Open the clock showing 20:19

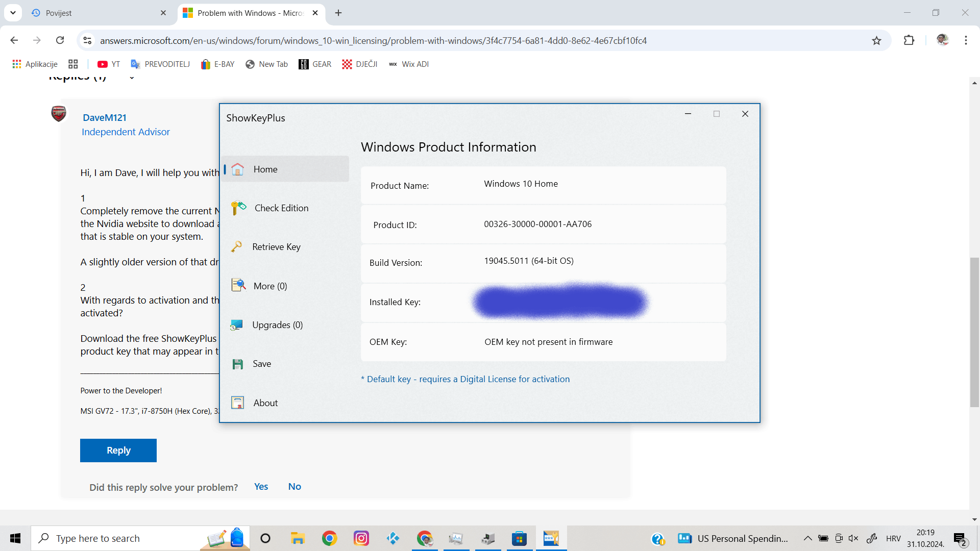click(925, 538)
